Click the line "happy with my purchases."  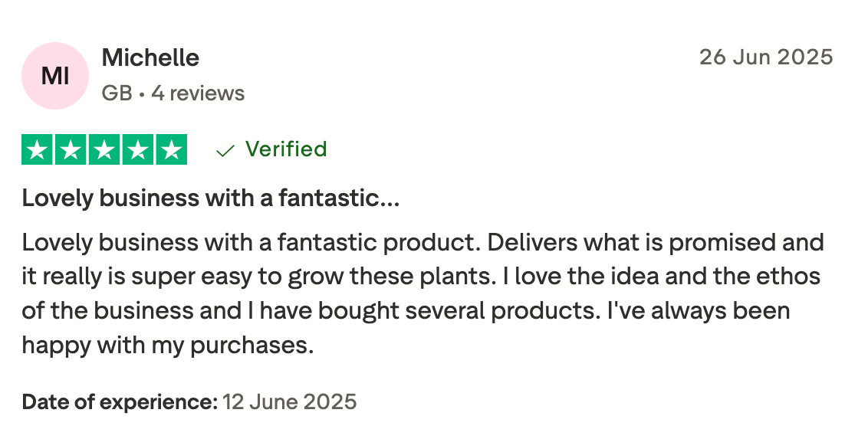tap(168, 346)
